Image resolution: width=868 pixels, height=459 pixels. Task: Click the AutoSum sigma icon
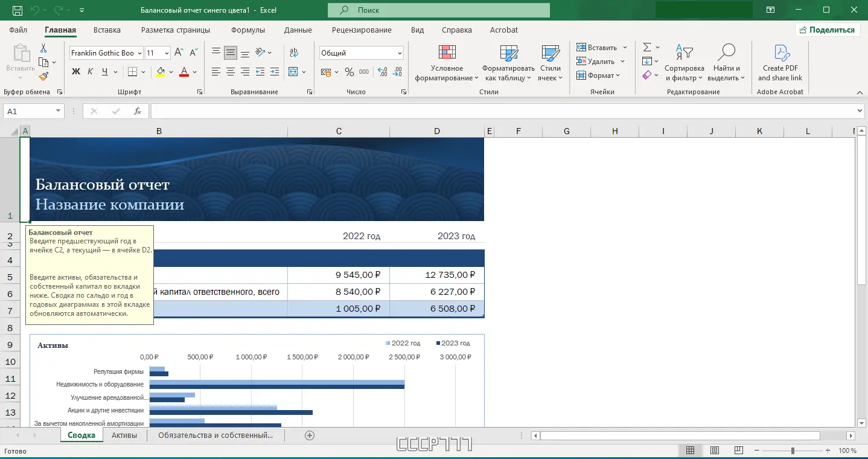point(647,47)
